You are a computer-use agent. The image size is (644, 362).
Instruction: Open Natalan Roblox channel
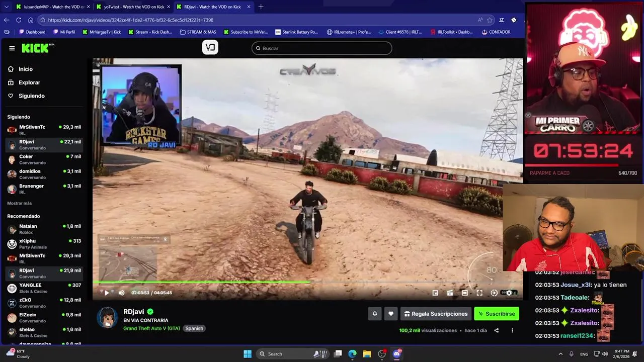point(44,229)
